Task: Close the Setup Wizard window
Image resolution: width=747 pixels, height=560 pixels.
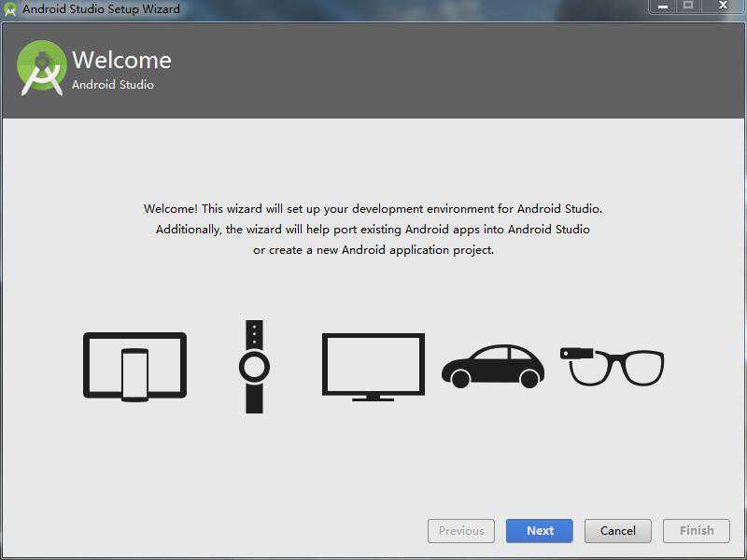Action: [723, 7]
